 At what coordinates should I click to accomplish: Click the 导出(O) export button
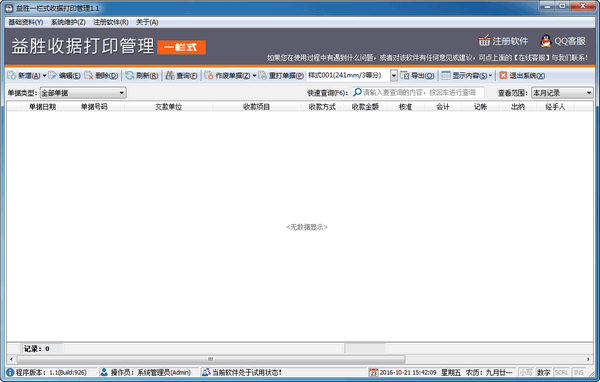pos(417,75)
